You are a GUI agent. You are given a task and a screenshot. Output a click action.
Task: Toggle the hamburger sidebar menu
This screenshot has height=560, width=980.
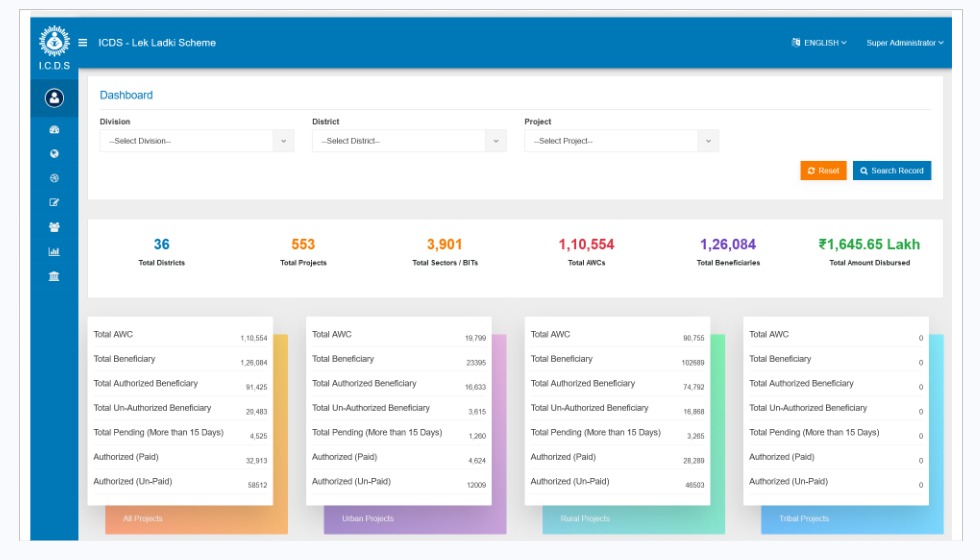coord(83,43)
